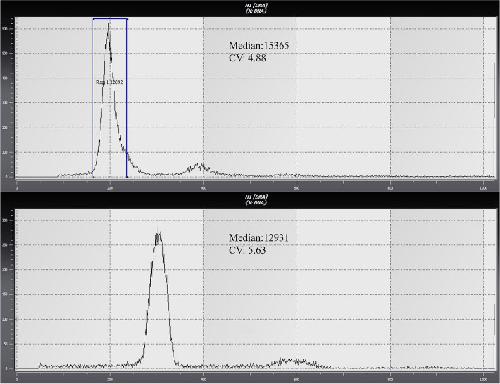
Task: Select the top border of the blue gate
Action: tap(110, 19)
